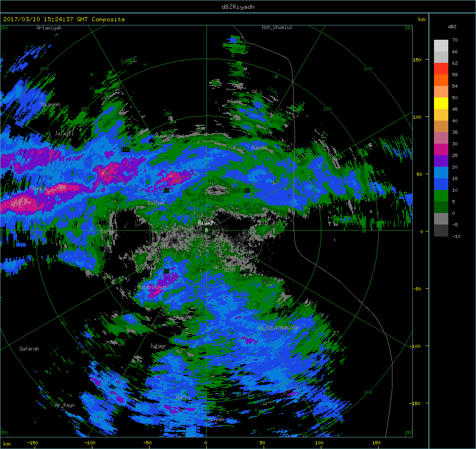476x449 pixels.
Task: Click the 100 tick on bottom axis
Action: (319, 443)
